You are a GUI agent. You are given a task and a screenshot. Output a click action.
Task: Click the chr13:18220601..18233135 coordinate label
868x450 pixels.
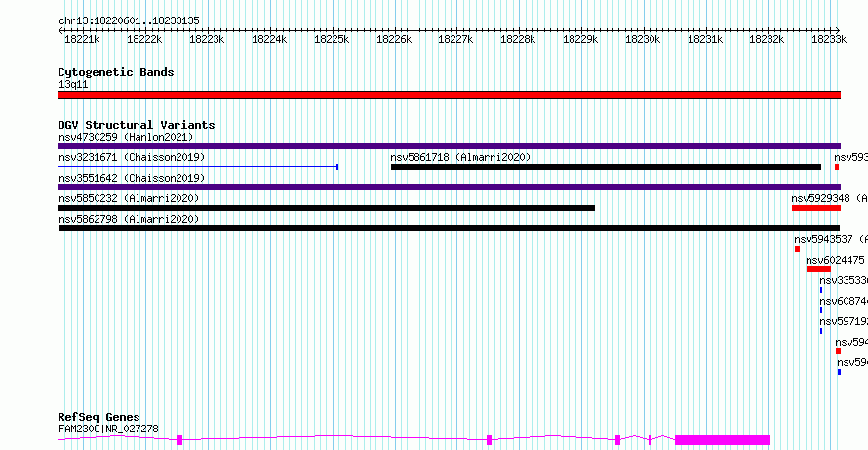[x=129, y=20]
